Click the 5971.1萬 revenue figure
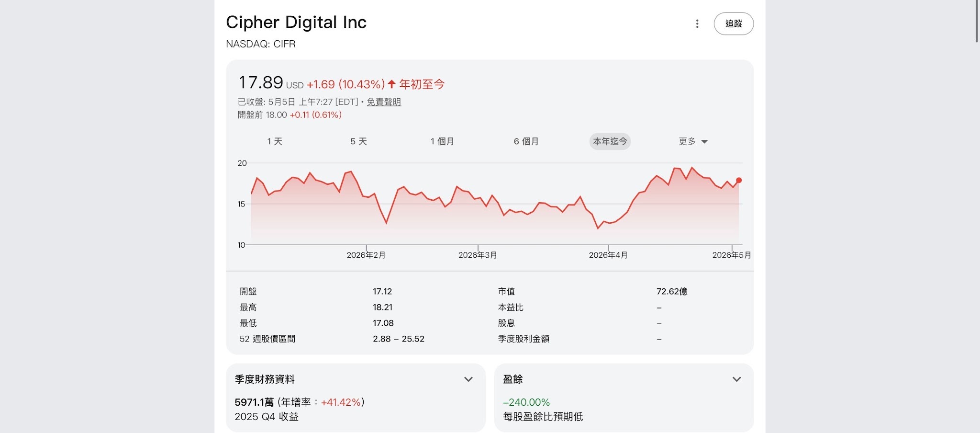The height and width of the screenshot is (433, 980). [x=254, y=402]
